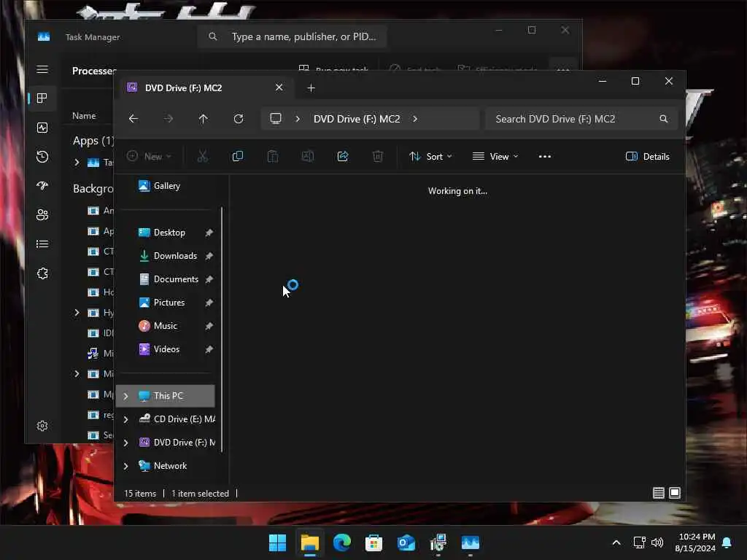747x560 pixels.
Task: Show hidden system tray icons
Action: tap(616, 542)
